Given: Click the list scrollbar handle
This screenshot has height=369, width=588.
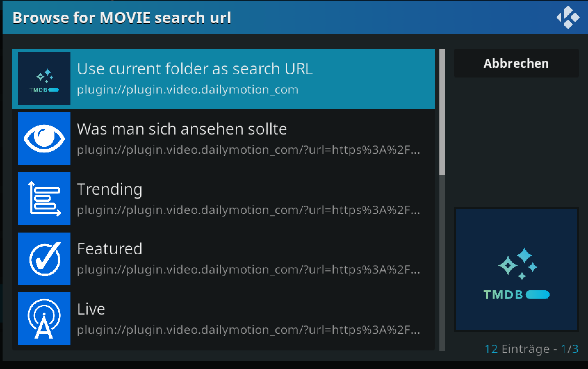Looking at the screenshot, I should click(442, 112).
